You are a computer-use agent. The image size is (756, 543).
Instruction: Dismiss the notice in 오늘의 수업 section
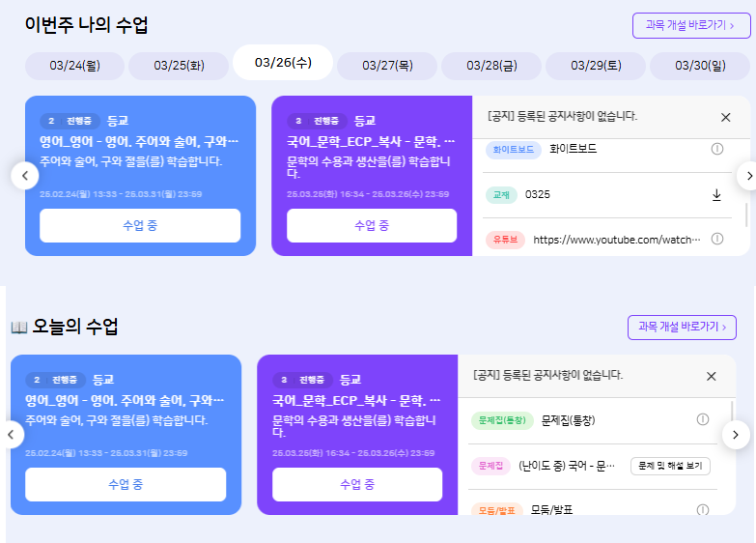point(712,376)
